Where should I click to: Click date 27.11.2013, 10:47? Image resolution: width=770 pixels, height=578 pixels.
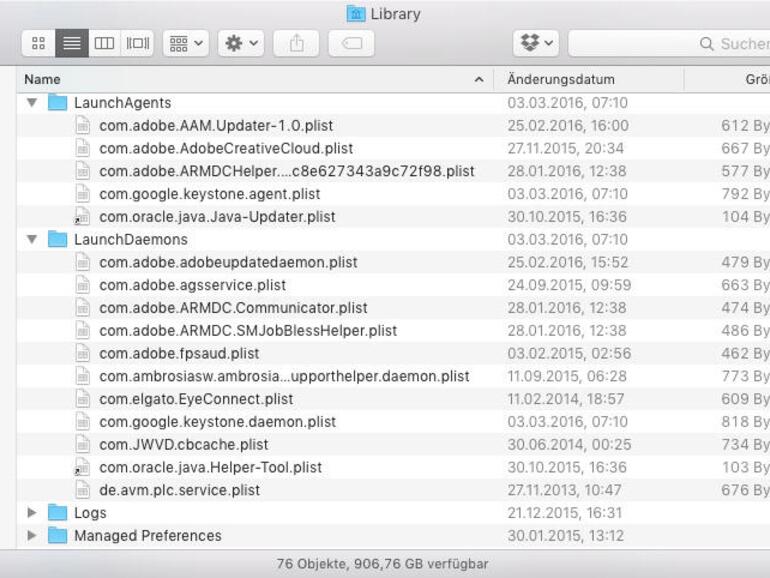tap(565, 490)
